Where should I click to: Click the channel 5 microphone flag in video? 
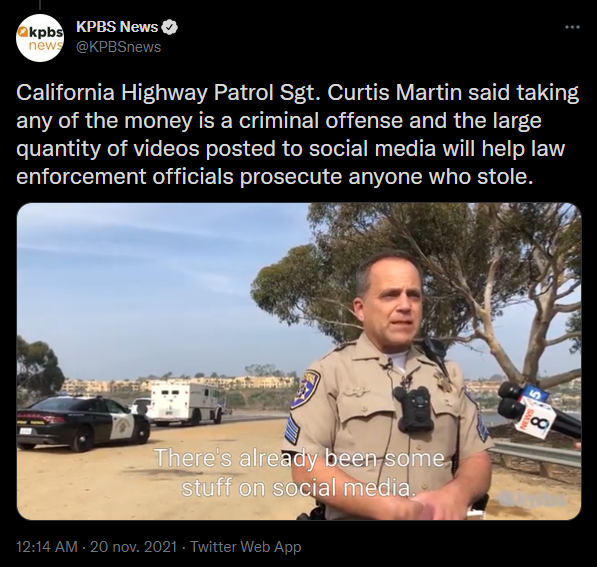[x=535, y=393]
